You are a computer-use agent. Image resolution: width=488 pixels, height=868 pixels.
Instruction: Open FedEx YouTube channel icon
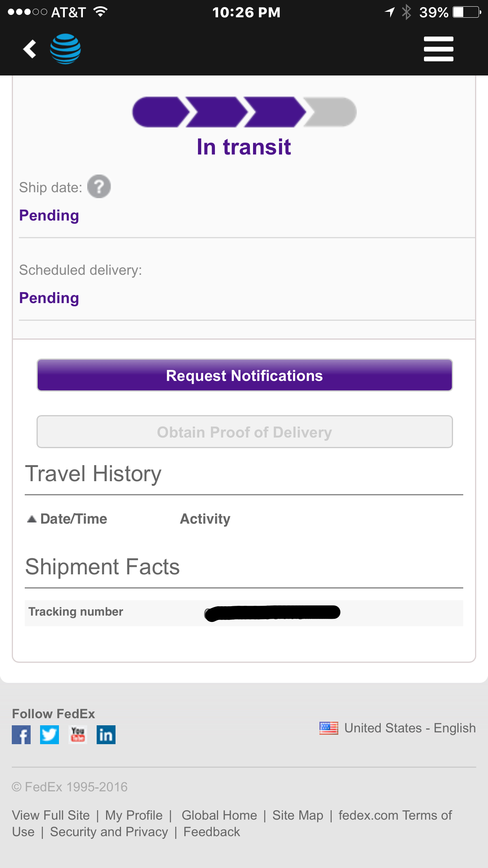point(78,734)
